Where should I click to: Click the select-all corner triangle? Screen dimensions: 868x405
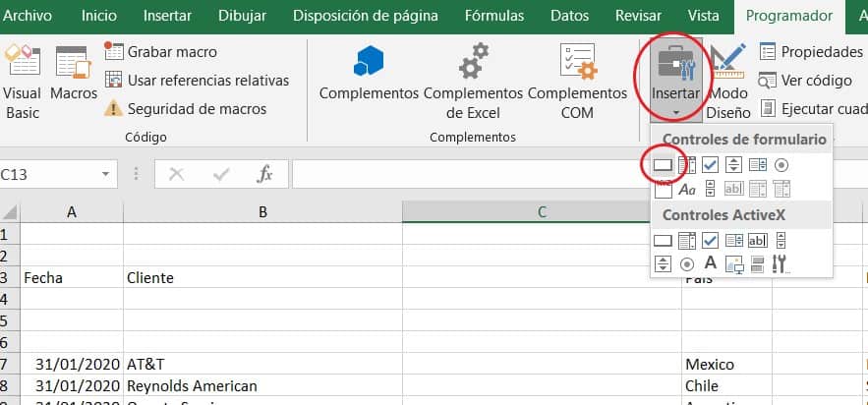pyautogui.click(x=10, y=212)
